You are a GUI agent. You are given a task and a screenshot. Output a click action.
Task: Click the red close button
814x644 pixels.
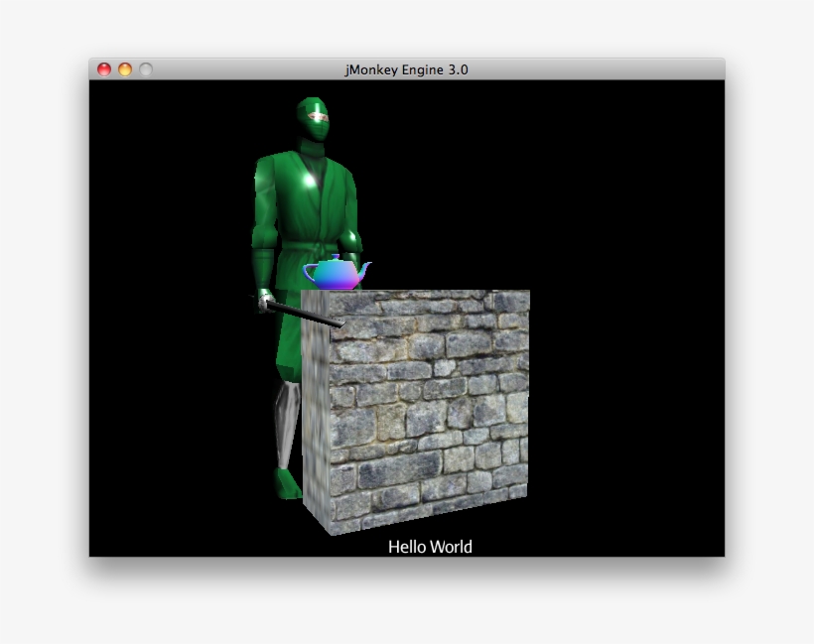102,69
